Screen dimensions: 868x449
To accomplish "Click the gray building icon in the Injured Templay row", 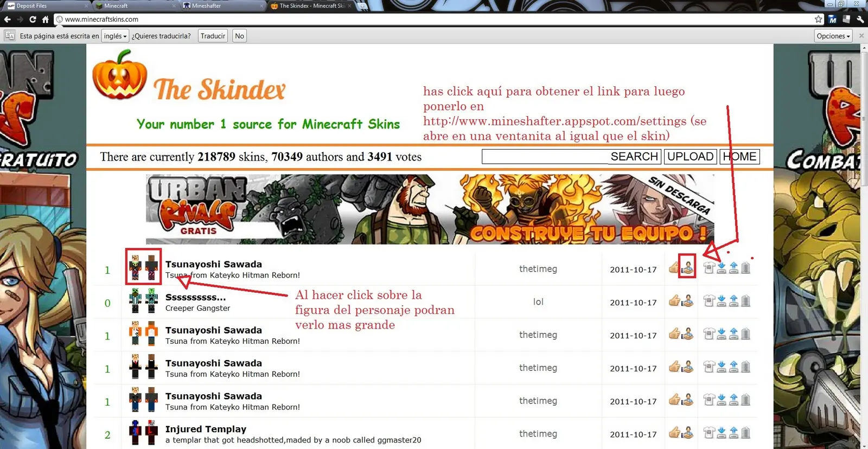I will (x=746, y=433).
